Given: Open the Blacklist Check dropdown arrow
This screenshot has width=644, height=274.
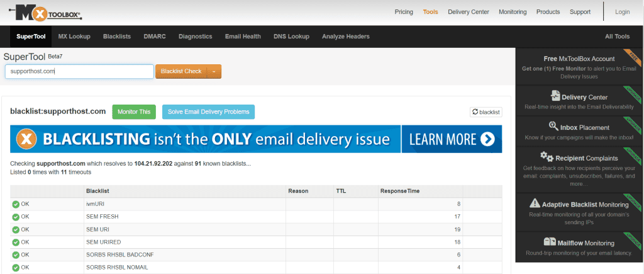Looking at the screenshot, I should coord(214,72).
